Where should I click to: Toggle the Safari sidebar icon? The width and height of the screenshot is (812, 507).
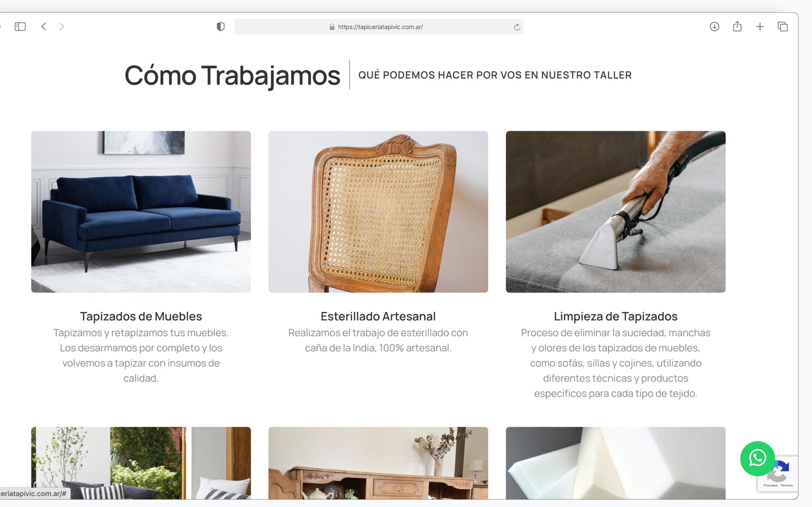(x=20, y=27)
